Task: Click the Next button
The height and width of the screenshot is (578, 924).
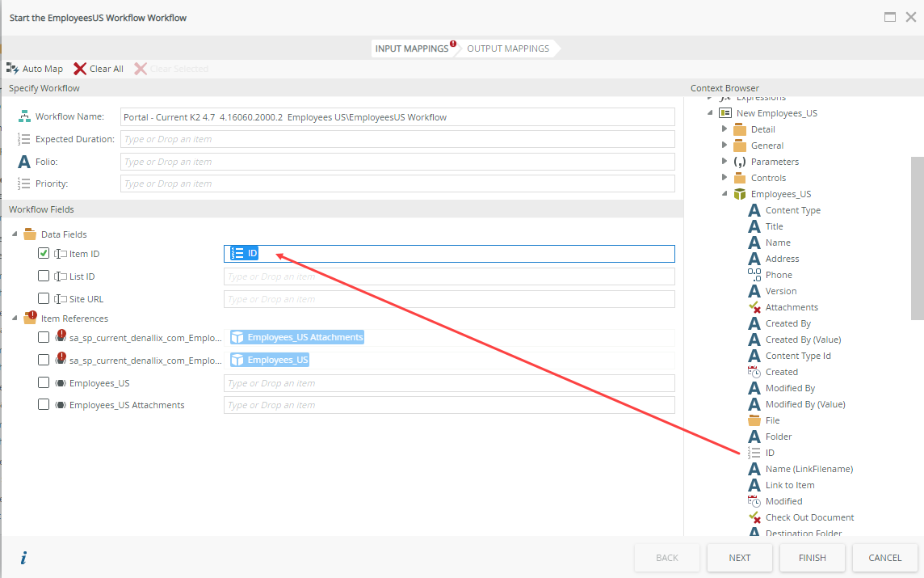Action: pyautogui.click(x=739, y=558)
